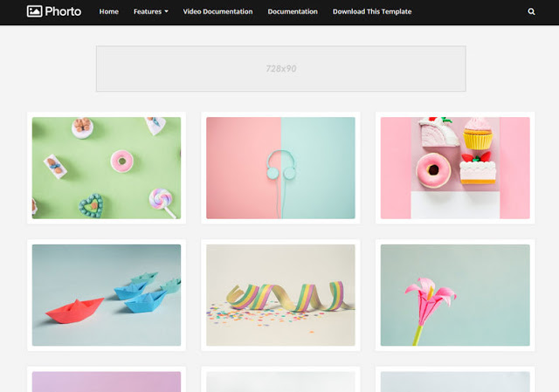559x392 pixels.
Task: Click Download This Template link
Action: point(372,11)
